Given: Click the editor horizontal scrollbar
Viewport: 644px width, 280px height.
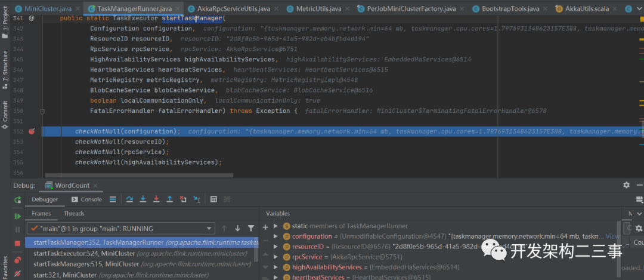Looking at the screenshot, I should 139,175.
